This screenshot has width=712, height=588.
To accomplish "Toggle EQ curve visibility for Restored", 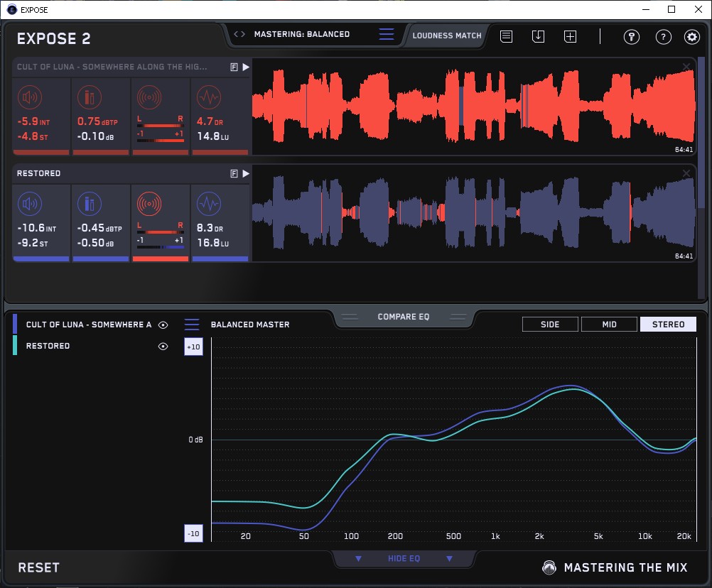I will click(163, 346).
